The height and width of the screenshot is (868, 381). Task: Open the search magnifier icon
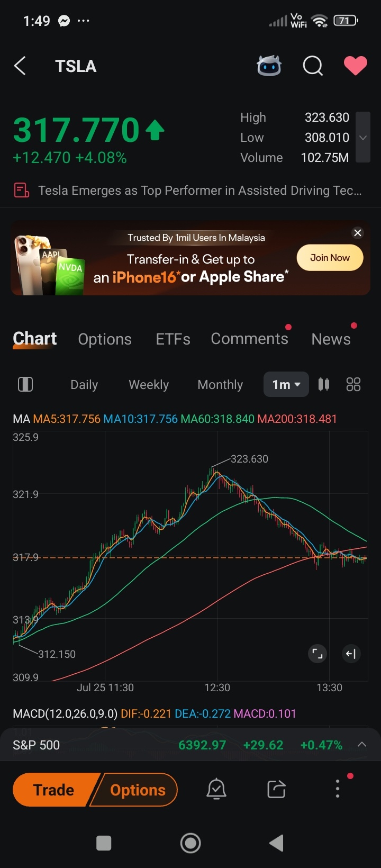pos(313,66)
